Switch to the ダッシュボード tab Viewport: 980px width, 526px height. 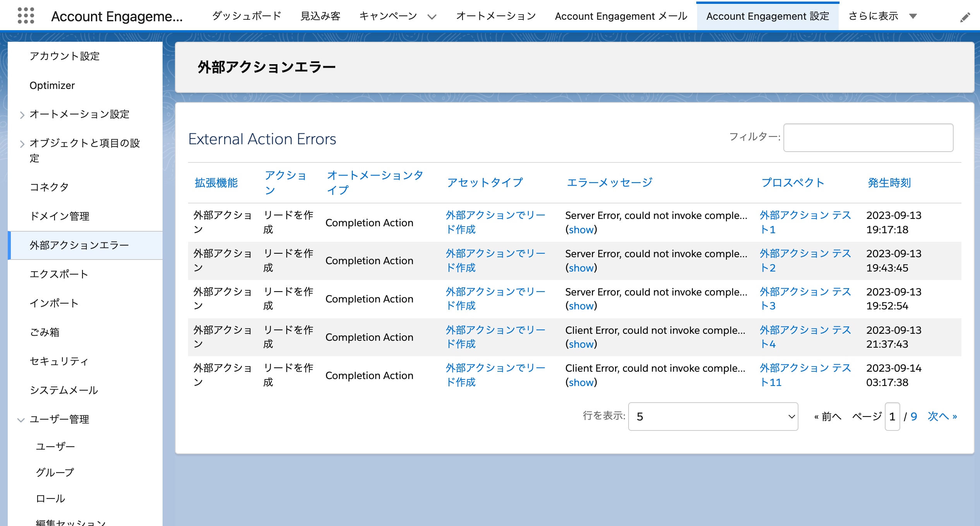pos(247,16)
